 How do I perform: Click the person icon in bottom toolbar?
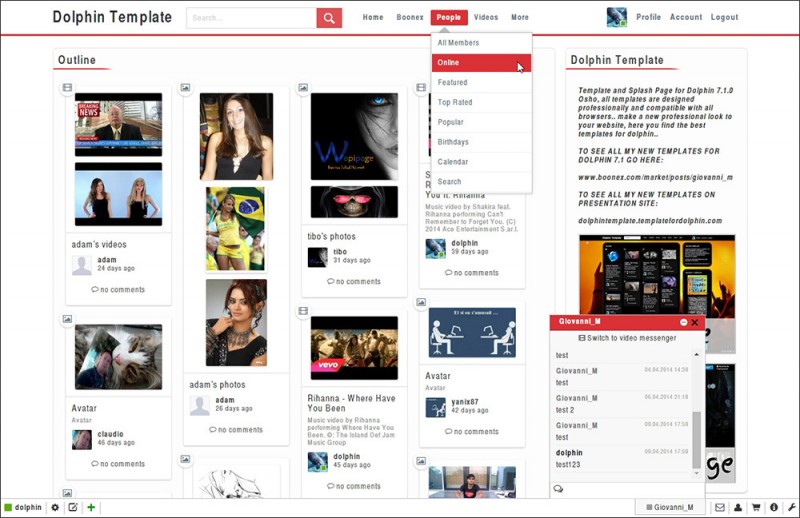(x=738, y=507)
